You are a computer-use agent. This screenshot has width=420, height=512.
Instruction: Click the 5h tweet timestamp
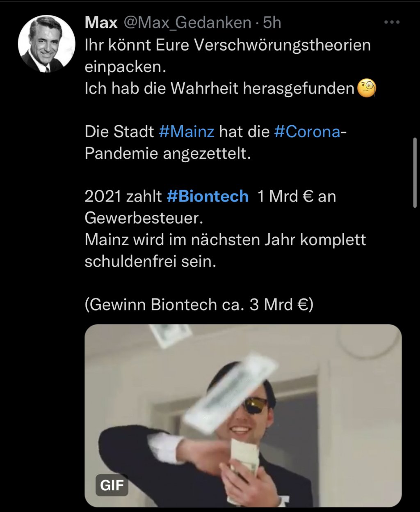click(272, 23)
